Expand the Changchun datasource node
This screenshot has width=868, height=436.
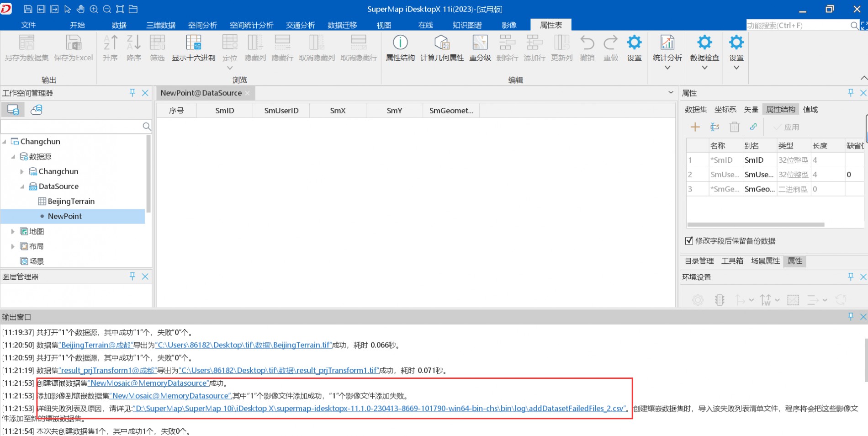tap(22, 172)
